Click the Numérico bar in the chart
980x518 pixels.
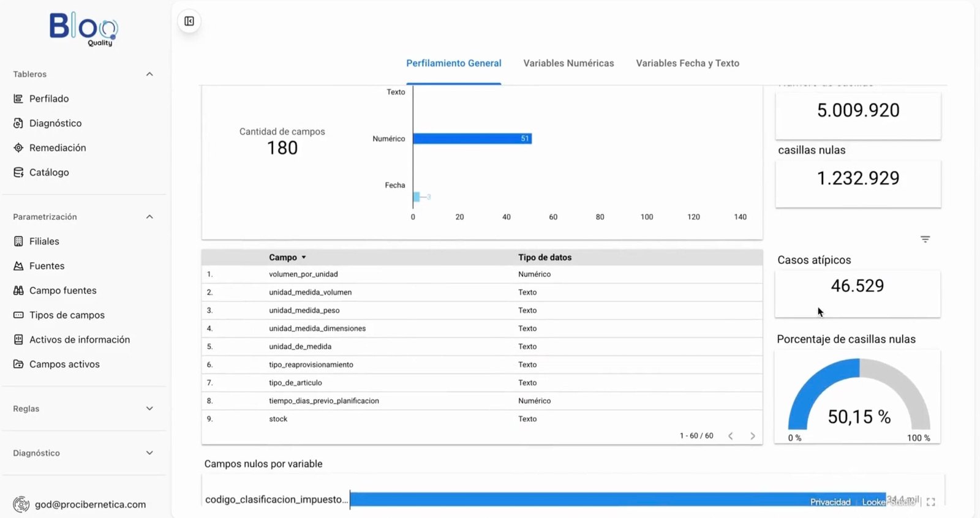point(472,139)
